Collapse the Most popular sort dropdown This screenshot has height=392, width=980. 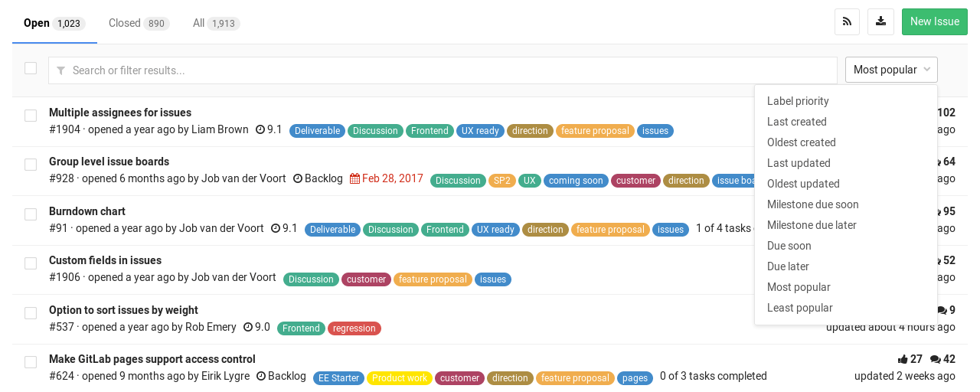click(x=891, y=70)
